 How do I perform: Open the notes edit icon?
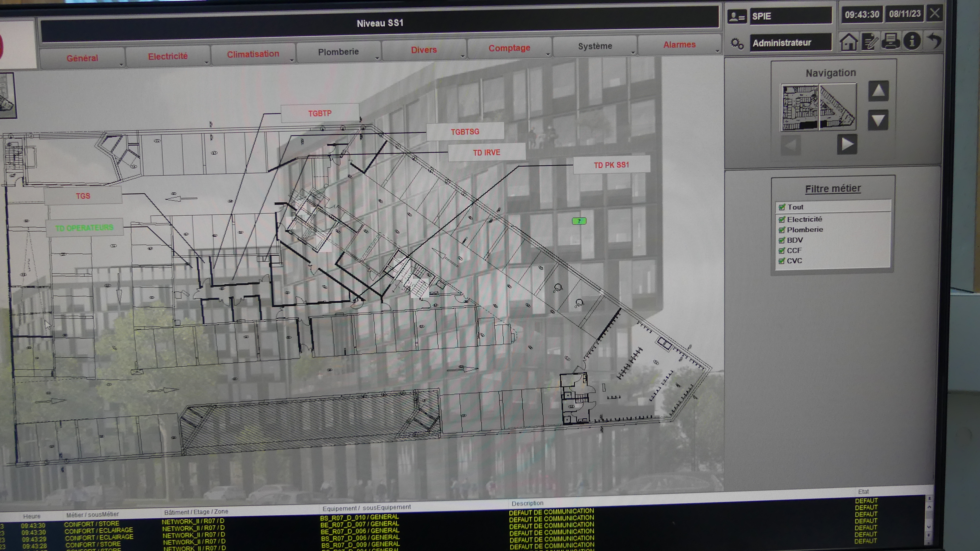pos(870,42)
